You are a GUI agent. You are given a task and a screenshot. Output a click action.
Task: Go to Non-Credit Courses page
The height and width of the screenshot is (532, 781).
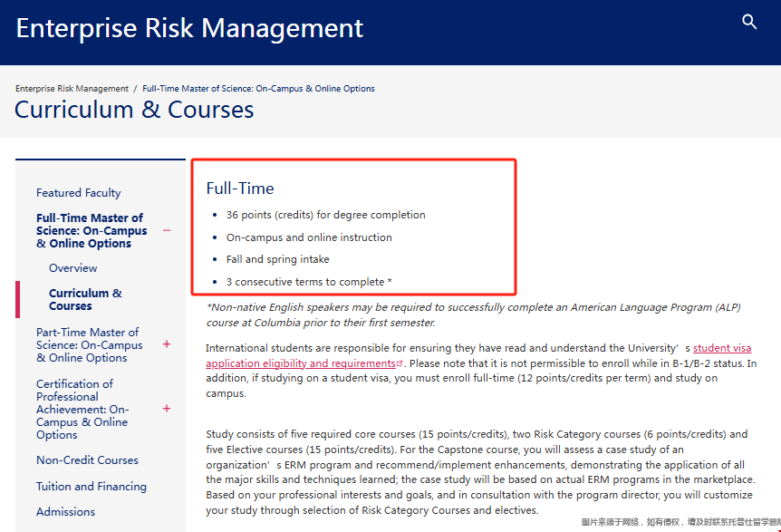[x=87, y=460]
